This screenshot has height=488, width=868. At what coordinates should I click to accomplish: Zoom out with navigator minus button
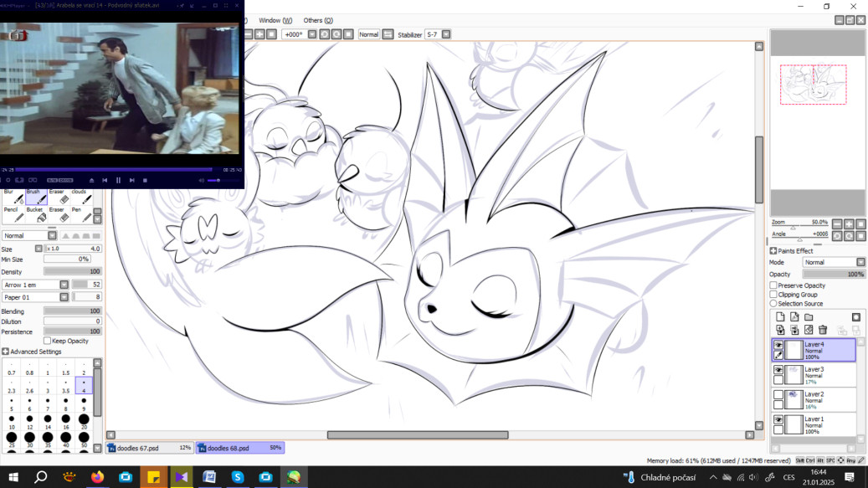pos(837,224)
